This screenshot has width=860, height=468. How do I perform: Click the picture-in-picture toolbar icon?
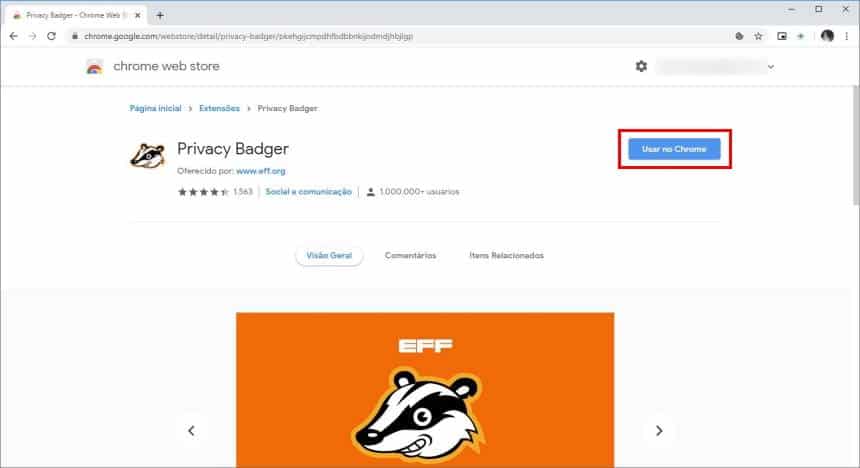point(782,36)
